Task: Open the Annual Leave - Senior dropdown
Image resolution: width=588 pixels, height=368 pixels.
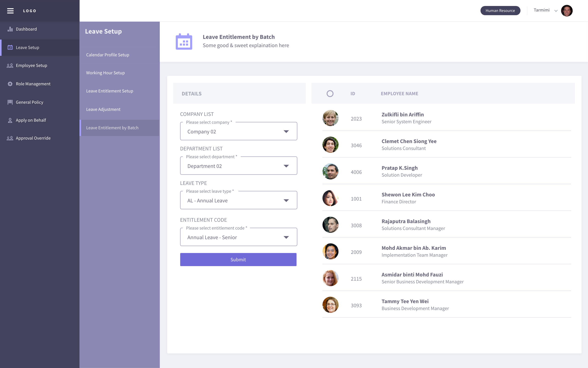Action: (239, 237)
